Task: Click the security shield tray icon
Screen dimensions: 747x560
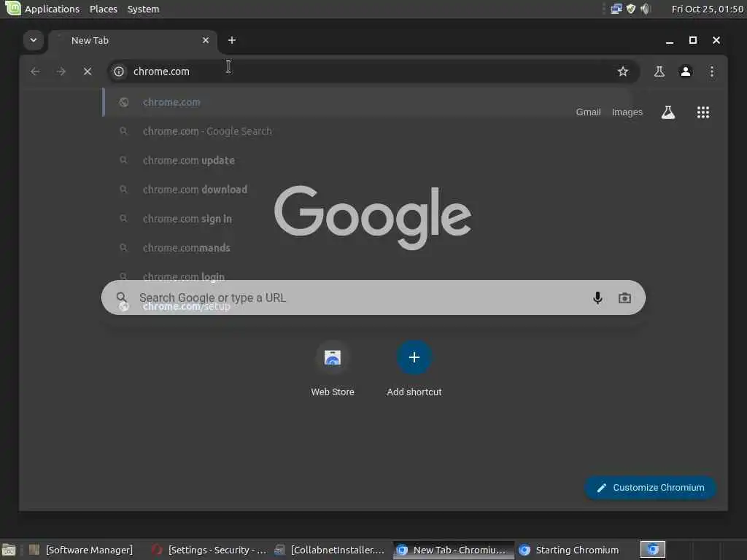Action: (x=631, y=9)
